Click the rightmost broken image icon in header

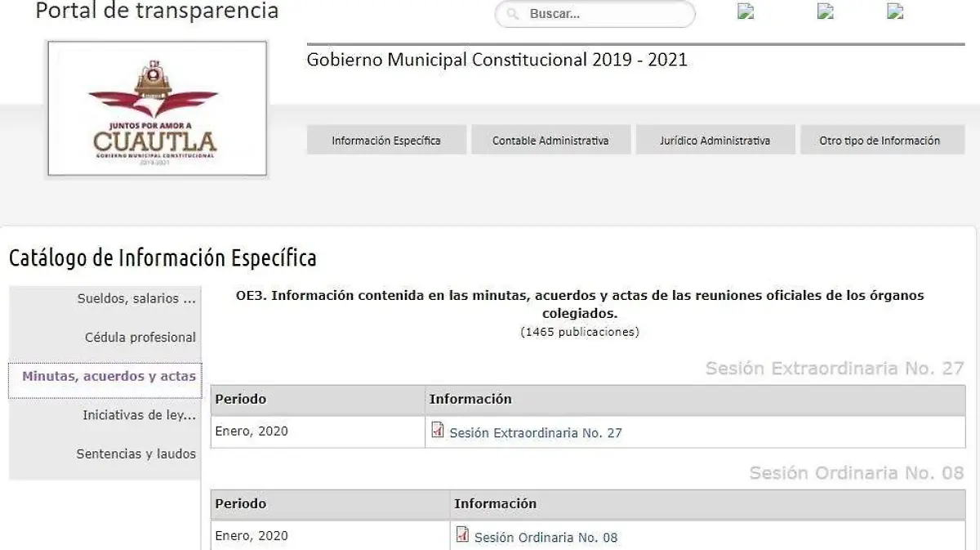pyautogui.click(x=895, y=11)
